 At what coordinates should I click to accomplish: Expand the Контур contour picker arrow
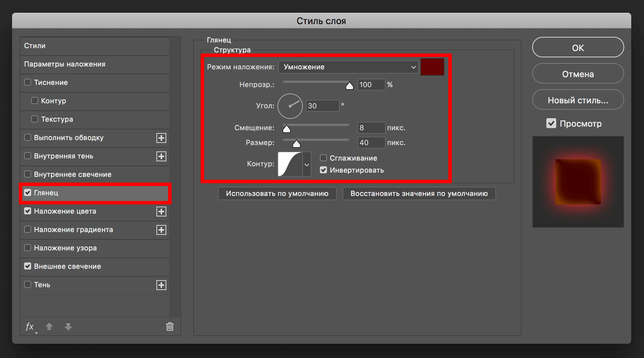point(307,164)
